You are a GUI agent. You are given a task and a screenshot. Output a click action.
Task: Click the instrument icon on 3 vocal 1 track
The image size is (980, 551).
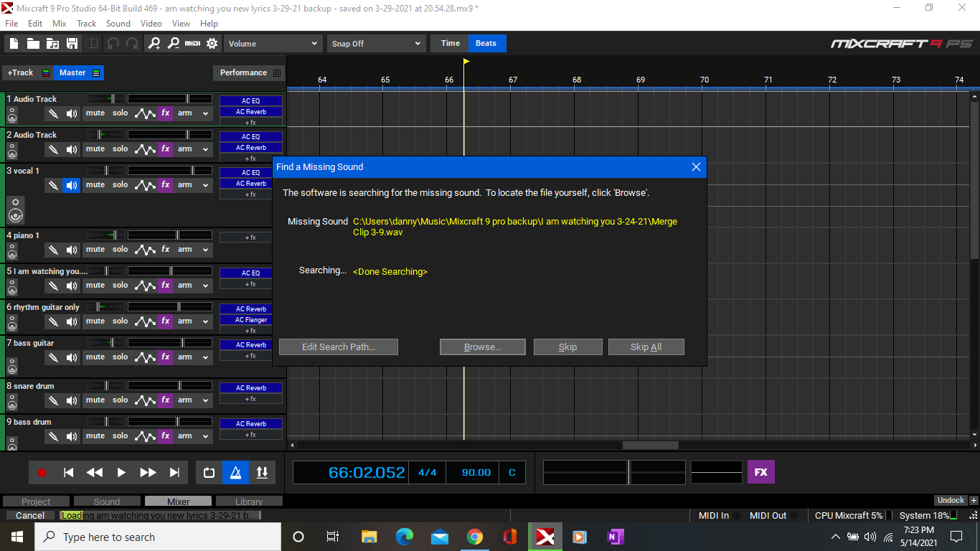point(16,209)
